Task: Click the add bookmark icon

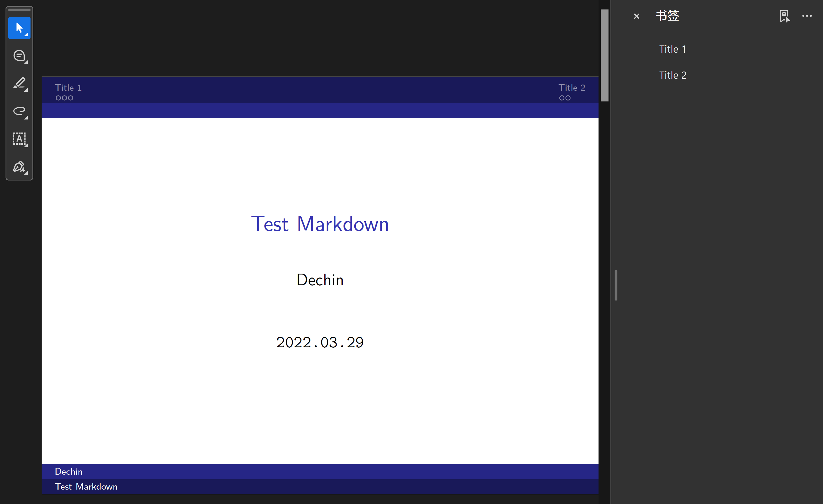Action: click(x=784, y=16)
